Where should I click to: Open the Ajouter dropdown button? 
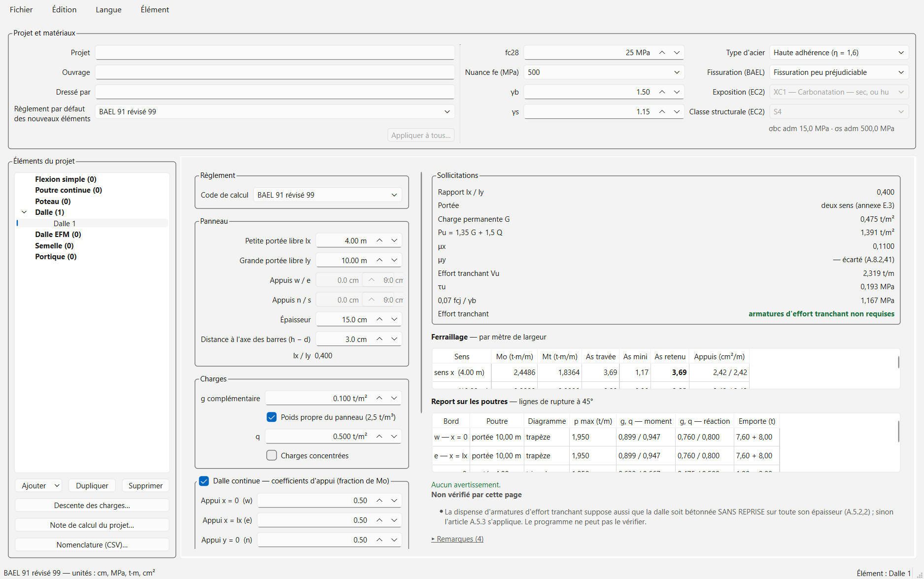[38, 486]
